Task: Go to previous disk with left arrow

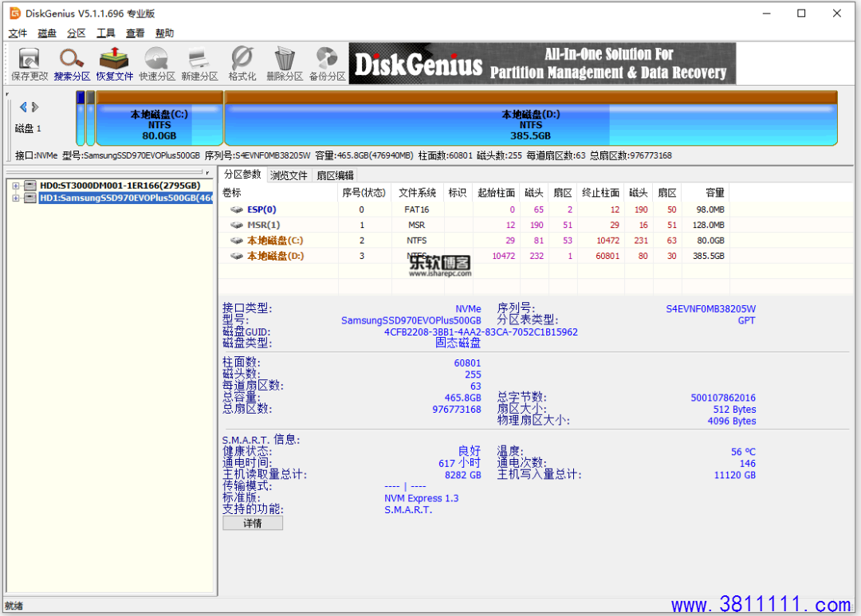Action: point(23,107)
